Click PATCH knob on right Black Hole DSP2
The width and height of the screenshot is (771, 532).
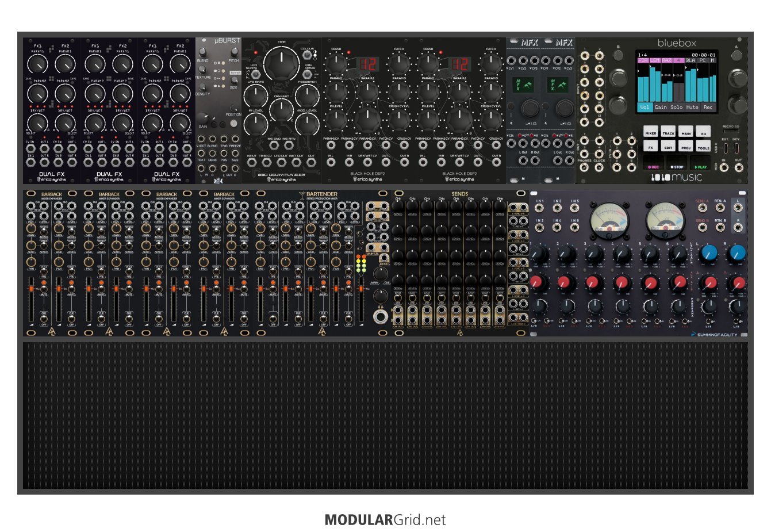pyautogui.click(x=490, y=63)
